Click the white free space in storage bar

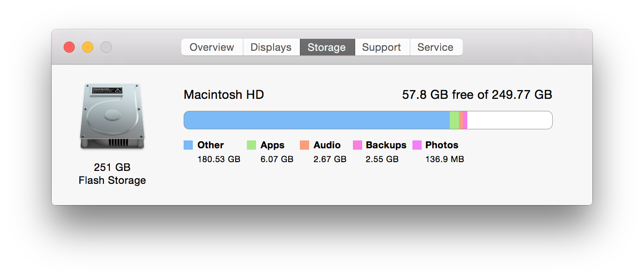509,120
